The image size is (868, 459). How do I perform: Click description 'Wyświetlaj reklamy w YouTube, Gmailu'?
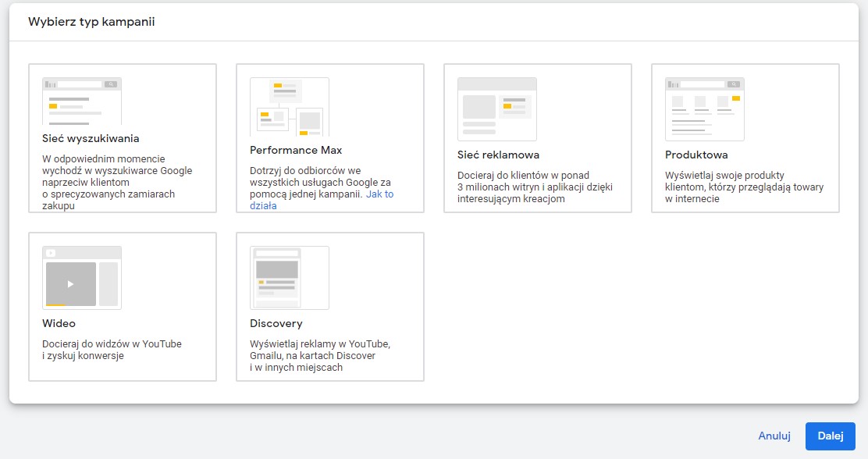[320, 355]
